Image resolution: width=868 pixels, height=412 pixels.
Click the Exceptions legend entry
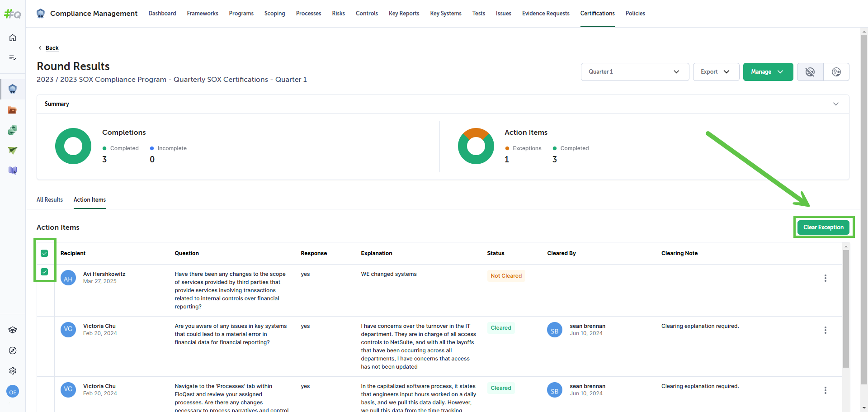point(523,148)
